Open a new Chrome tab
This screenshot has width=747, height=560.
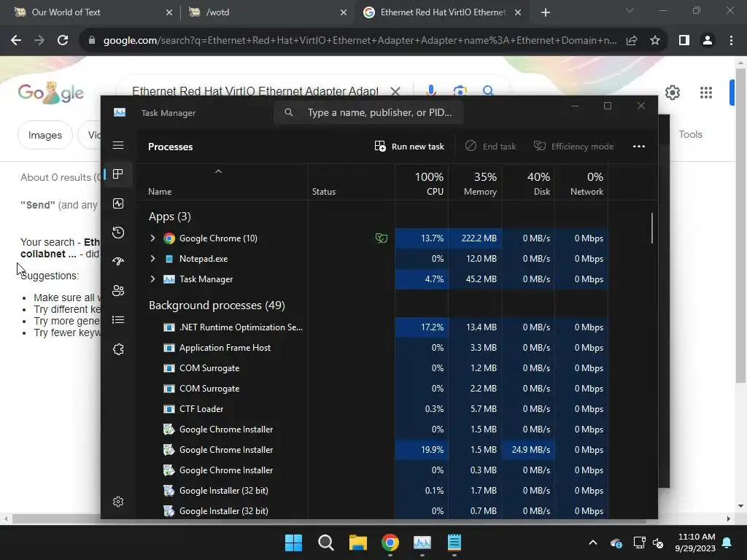coord(546,12)
